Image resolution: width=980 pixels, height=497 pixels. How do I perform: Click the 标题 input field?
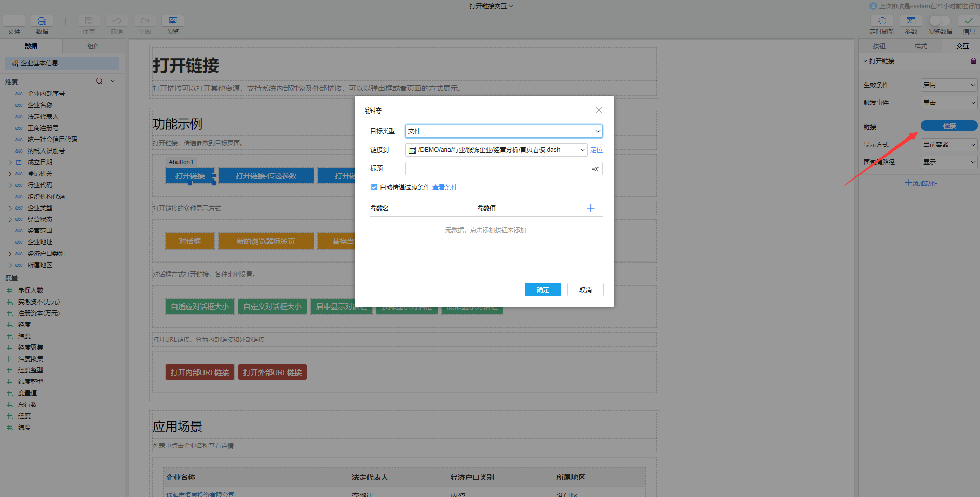pyautogui.click(x=497, y=169)
